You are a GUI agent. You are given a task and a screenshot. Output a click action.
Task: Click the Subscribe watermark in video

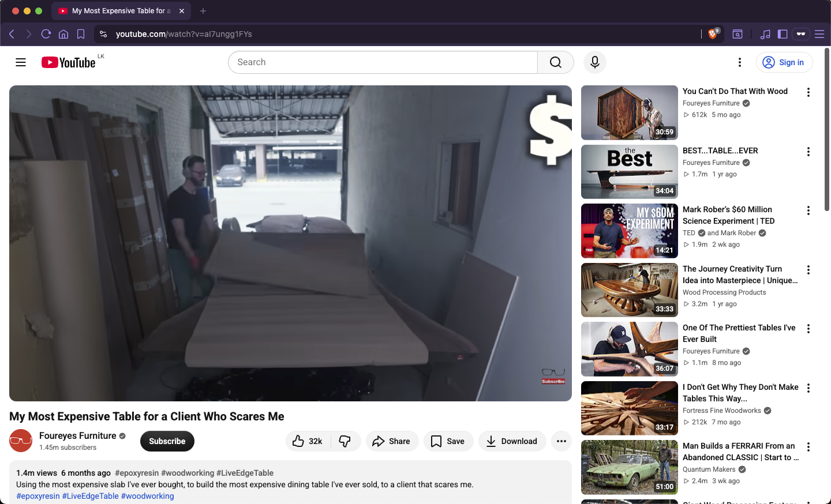point(553,377)
